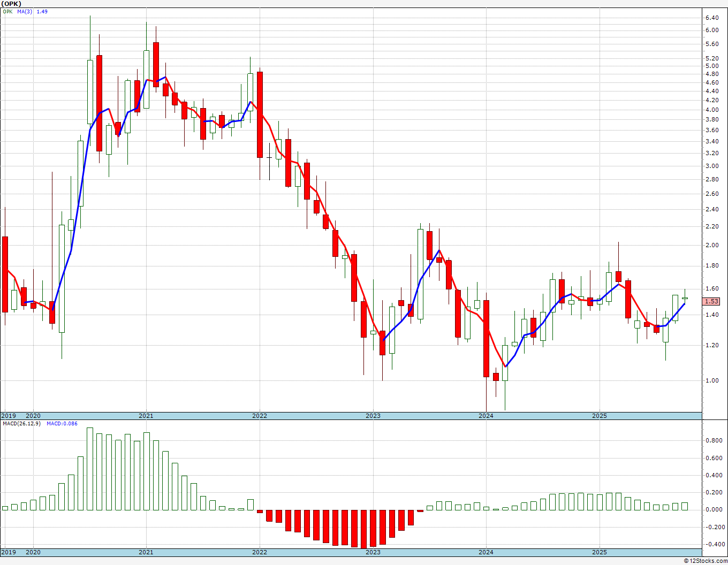Click the "0.800" MACD axis label
This screenshot has height=565, width=728.
(714, 440)
